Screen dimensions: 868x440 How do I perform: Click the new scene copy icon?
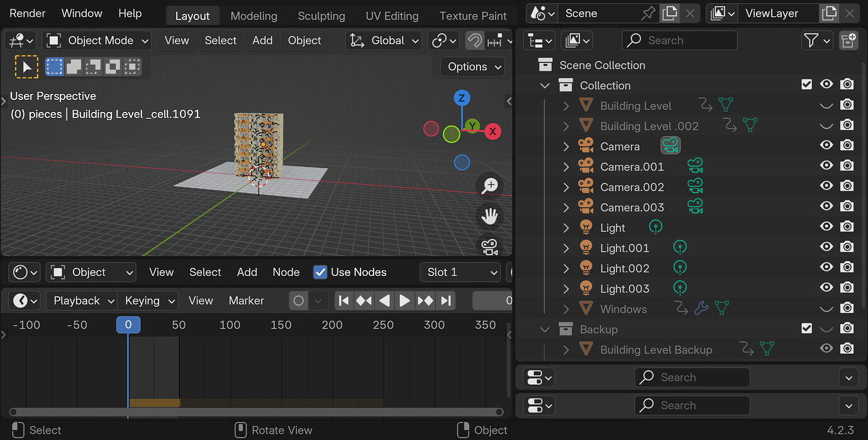670,13
